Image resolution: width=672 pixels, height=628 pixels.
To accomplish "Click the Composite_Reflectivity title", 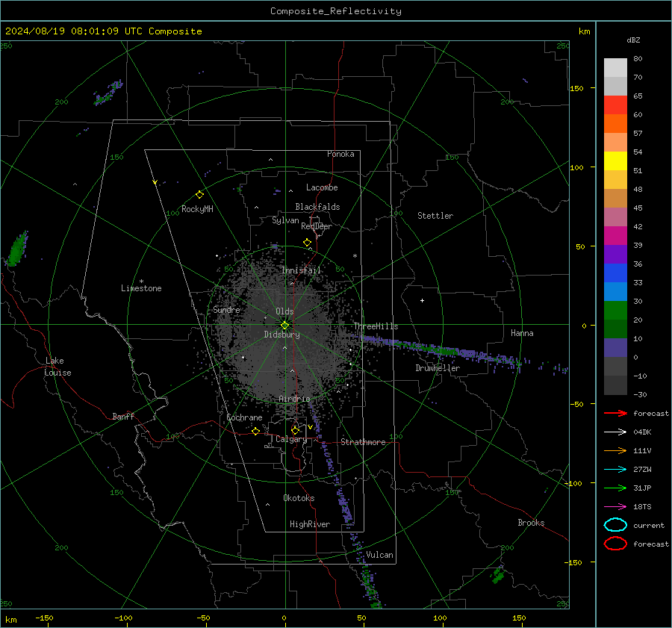I will 335,11.
